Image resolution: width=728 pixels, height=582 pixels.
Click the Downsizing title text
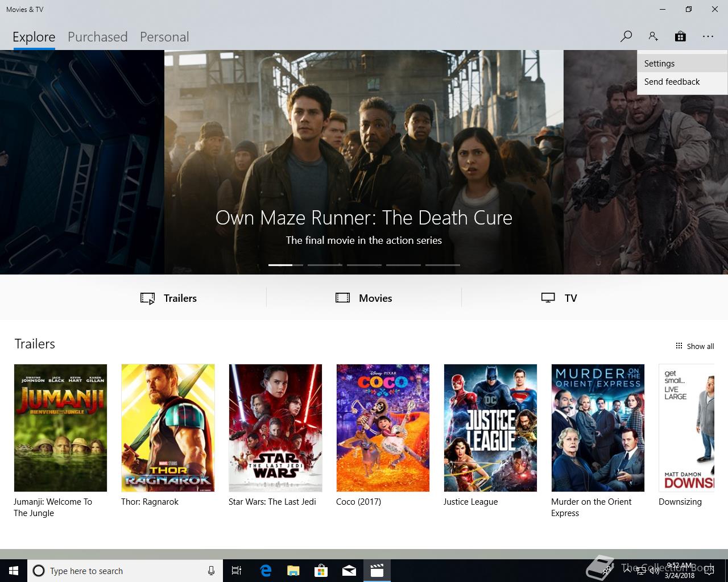pyautogui.click(x=680, y=502)
